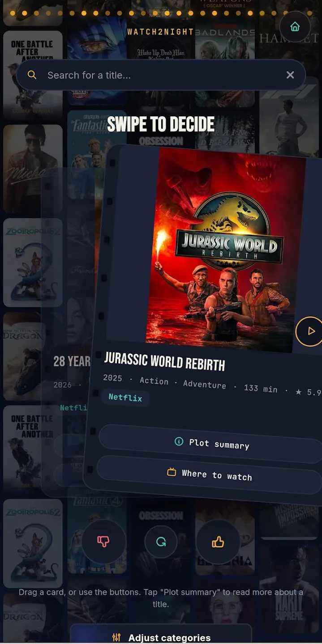322x644 pixels.
Task: Open Where to watch options
Action: coord(210,475)
